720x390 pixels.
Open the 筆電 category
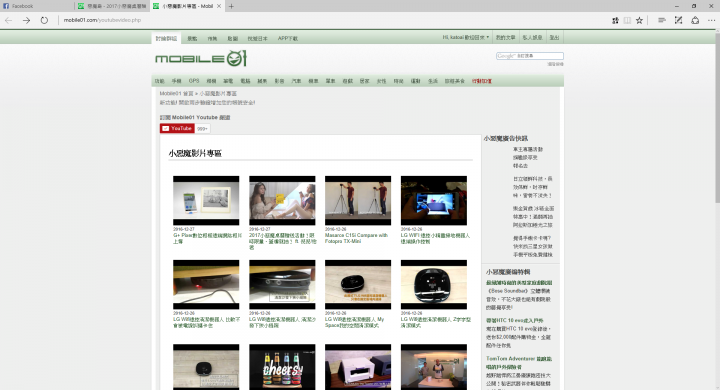pos(228,81)
